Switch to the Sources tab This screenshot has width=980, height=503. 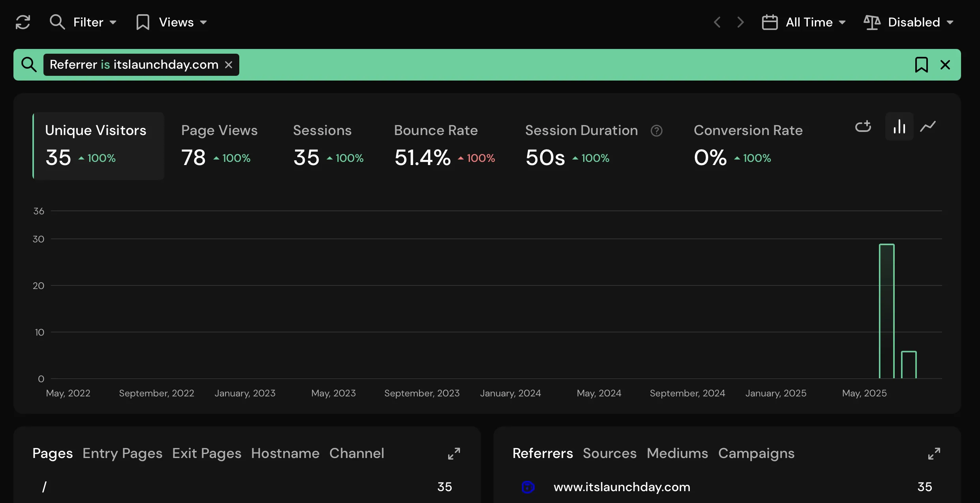(610, 453)
